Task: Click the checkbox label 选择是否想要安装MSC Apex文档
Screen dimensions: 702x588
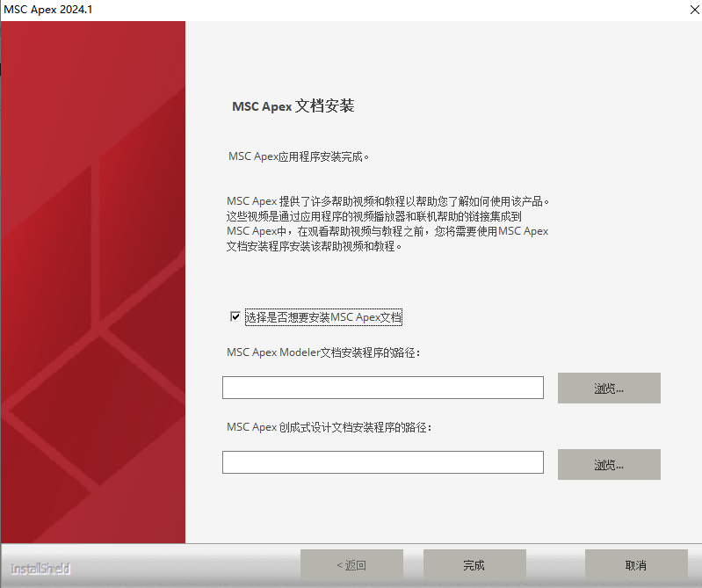Action: (323, 317)
